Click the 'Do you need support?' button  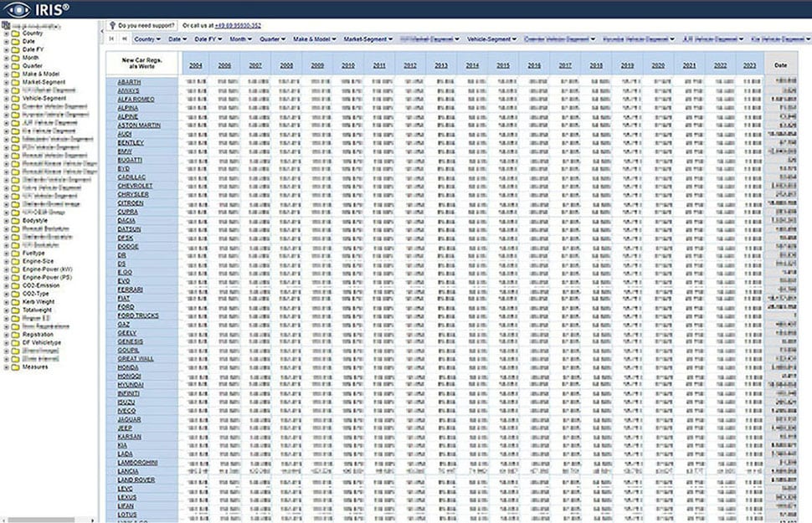(142, 25)
